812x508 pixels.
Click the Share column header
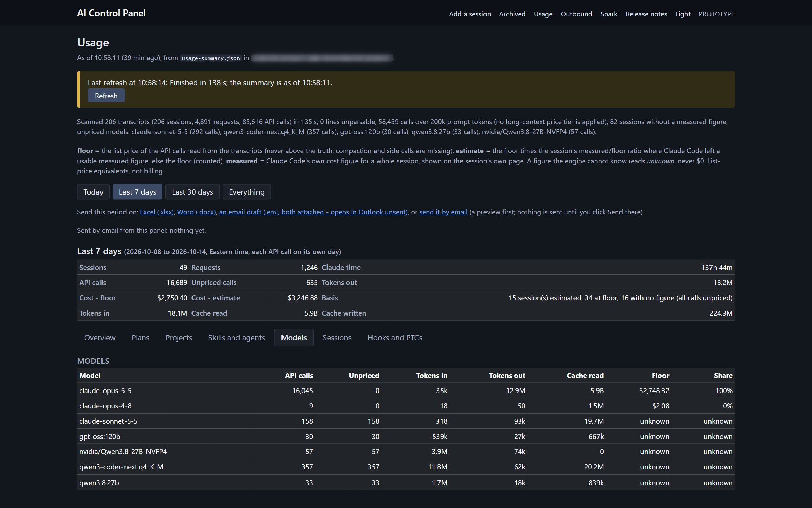(x=723, y=375)
